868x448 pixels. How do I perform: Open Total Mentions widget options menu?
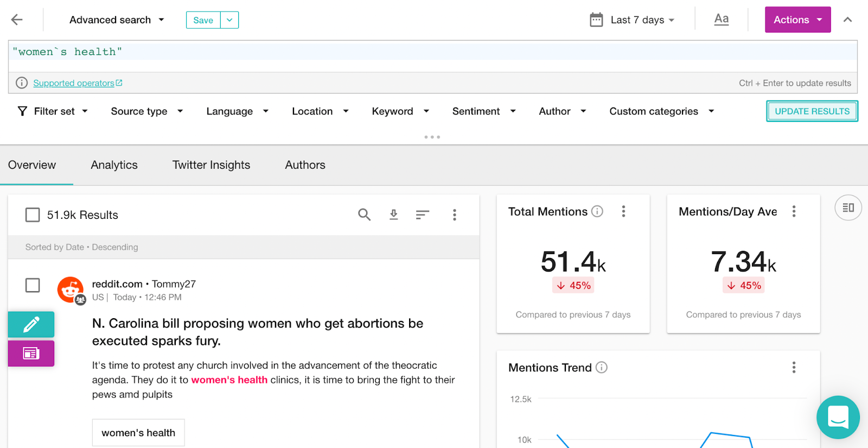(624, 211)
